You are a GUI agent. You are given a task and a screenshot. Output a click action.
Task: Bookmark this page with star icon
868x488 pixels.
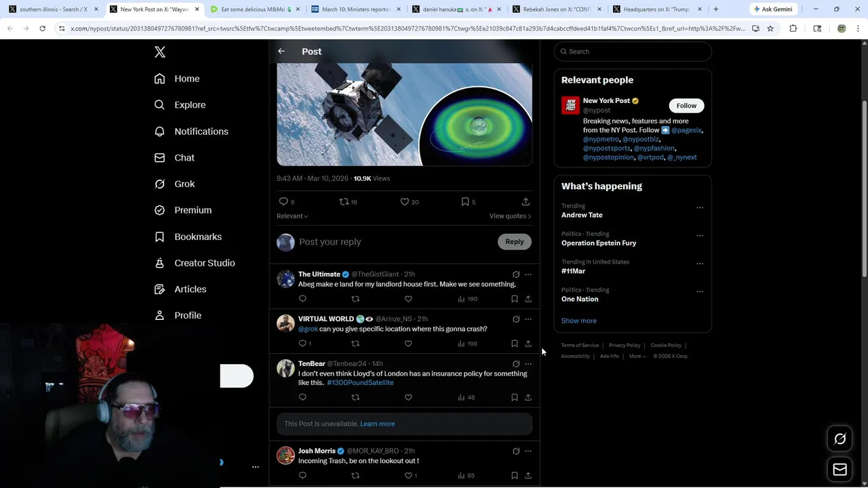coord(770,28)
